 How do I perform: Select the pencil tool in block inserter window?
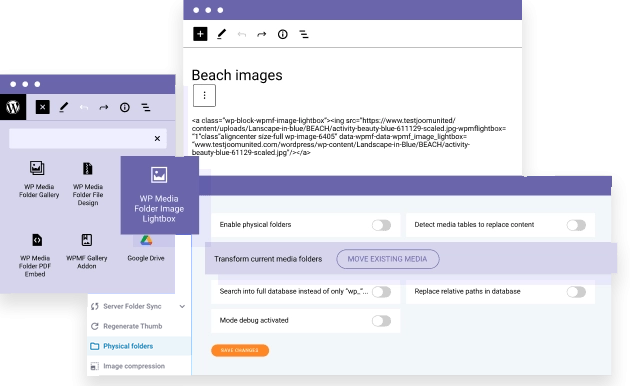pos(63,107)
